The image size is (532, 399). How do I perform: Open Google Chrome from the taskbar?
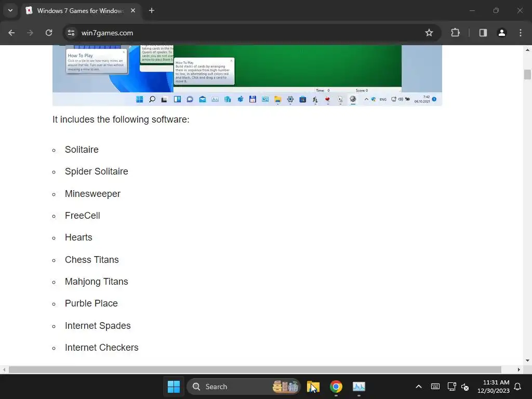(336, 387)
